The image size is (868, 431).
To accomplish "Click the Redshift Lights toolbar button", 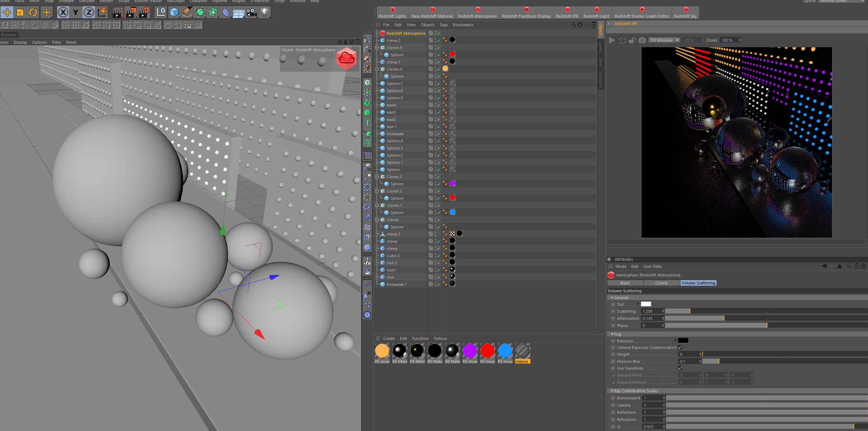I will pos(392,13).
